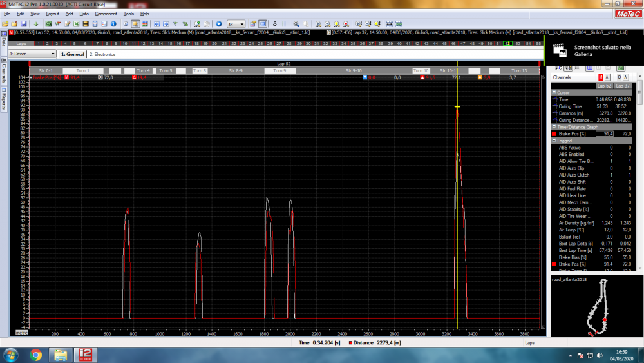Open the Layout menu
The height and width of the screenshot is (363, 644).
click(x=52, y=14)
